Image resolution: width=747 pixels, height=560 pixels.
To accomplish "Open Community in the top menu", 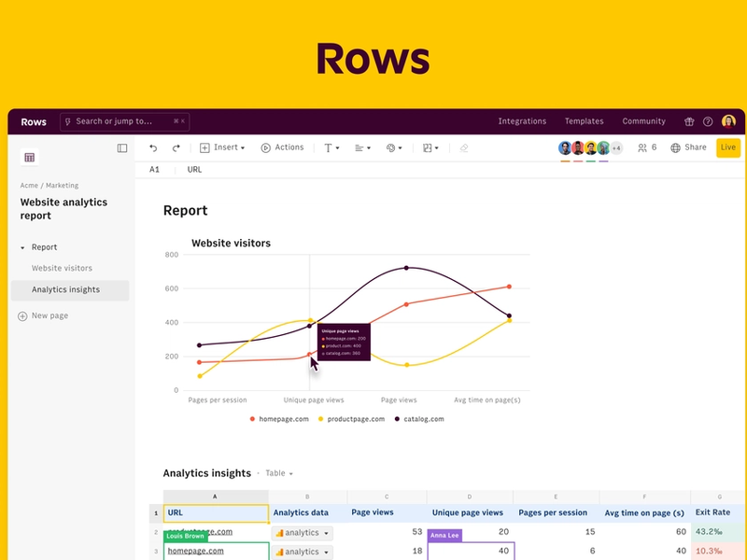I will coord(643,121).
